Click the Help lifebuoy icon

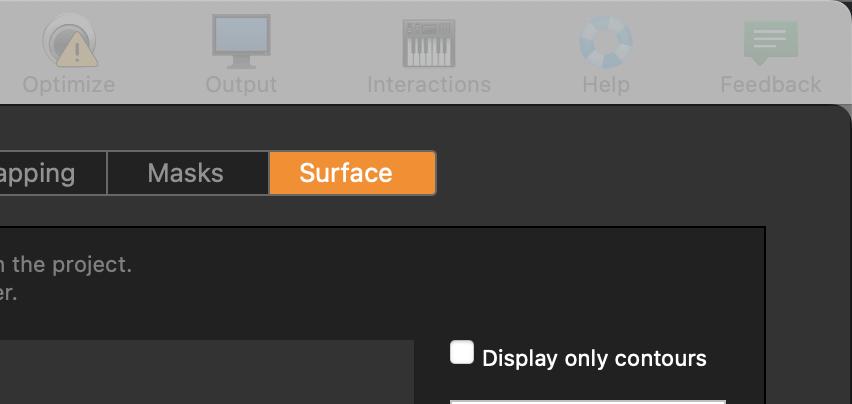(605, 41)
